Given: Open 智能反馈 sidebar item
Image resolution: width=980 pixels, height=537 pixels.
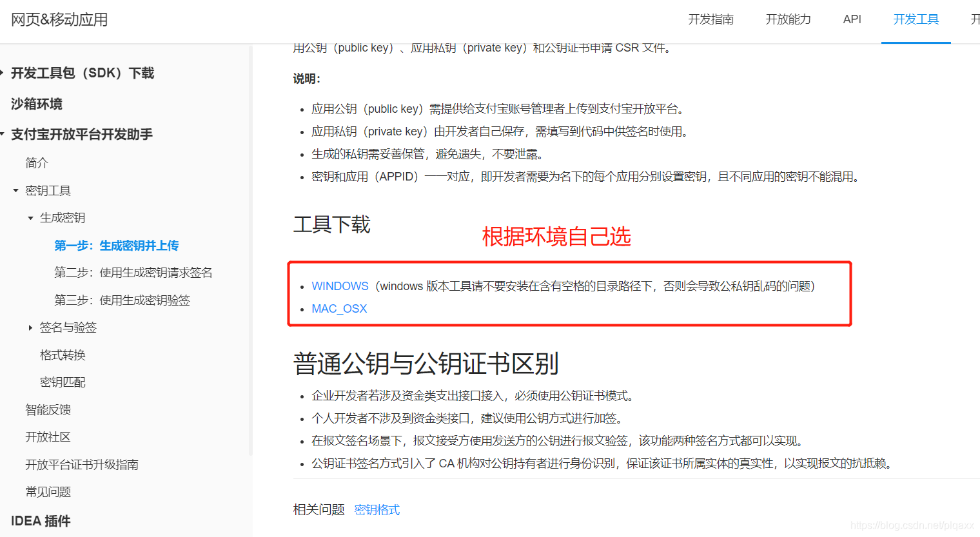Looking at the screenshot, I should [x=48, y=410].
